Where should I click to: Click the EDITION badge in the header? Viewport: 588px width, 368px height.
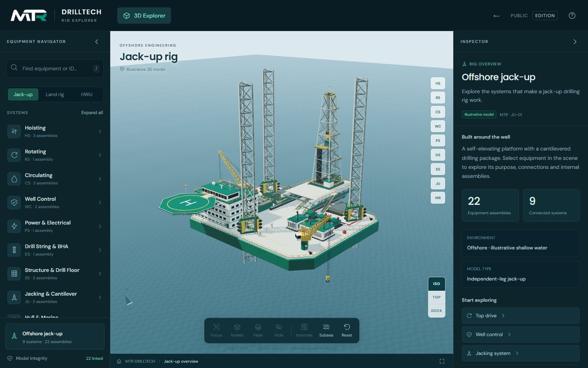[545, 16]
